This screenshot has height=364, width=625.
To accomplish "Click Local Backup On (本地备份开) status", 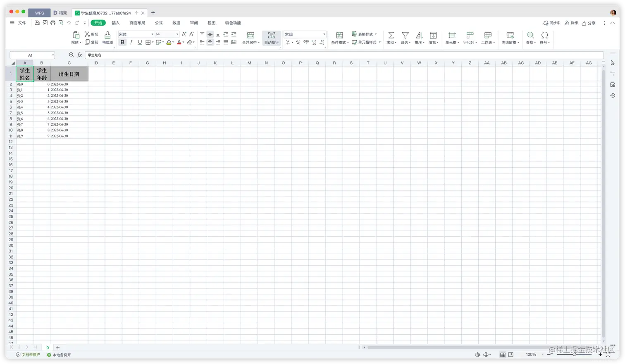I will tap(59, 355).
